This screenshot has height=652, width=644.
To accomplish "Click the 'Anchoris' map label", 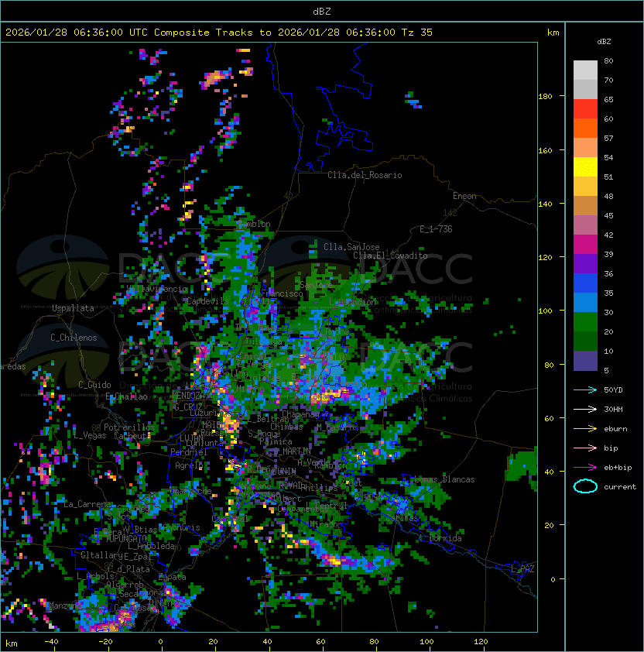I will pos(182,527).
